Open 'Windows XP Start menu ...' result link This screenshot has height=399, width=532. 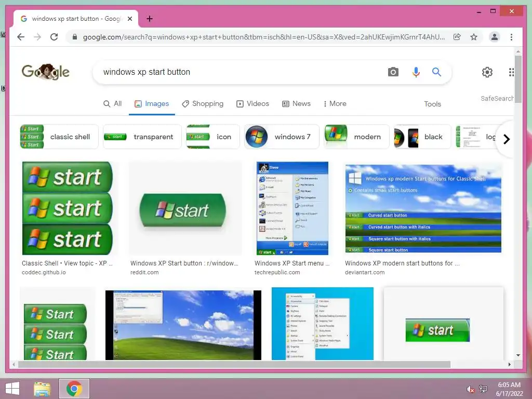click(x=292, y=263)
